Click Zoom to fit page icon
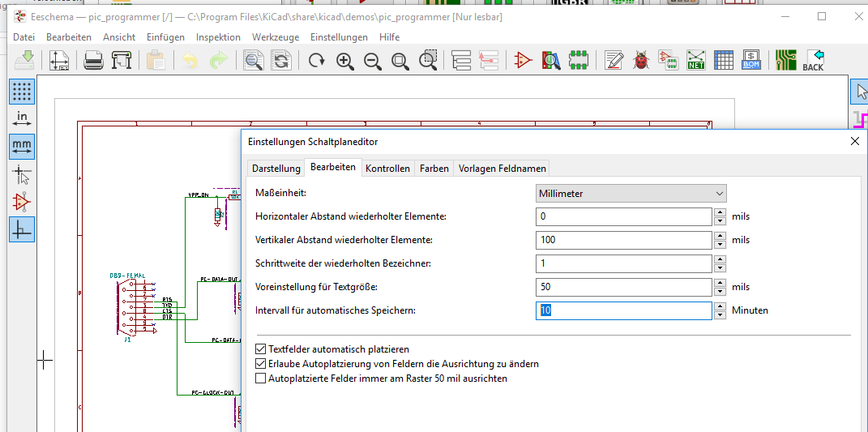The width and height of the screenshot is (868, 432). click(400, 60)
